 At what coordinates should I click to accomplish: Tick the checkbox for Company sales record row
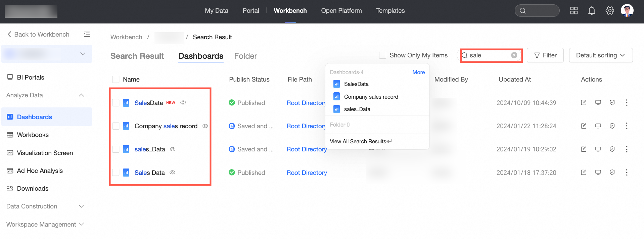point(116,126)
